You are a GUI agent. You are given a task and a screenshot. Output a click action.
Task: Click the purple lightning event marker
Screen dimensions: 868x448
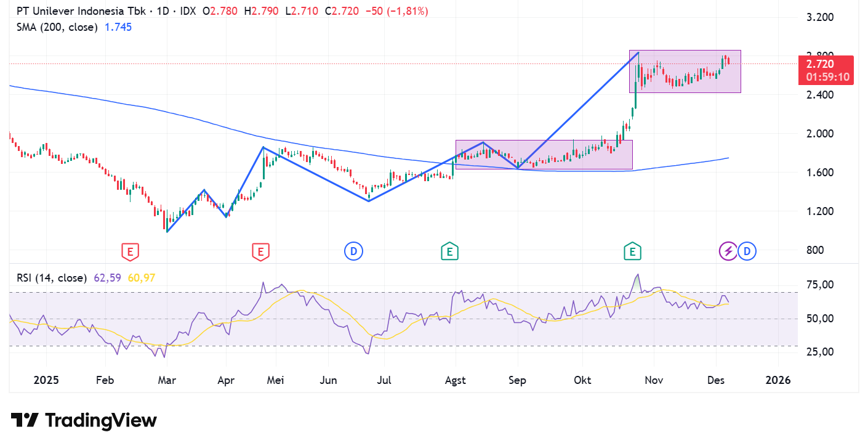[728, 251]
